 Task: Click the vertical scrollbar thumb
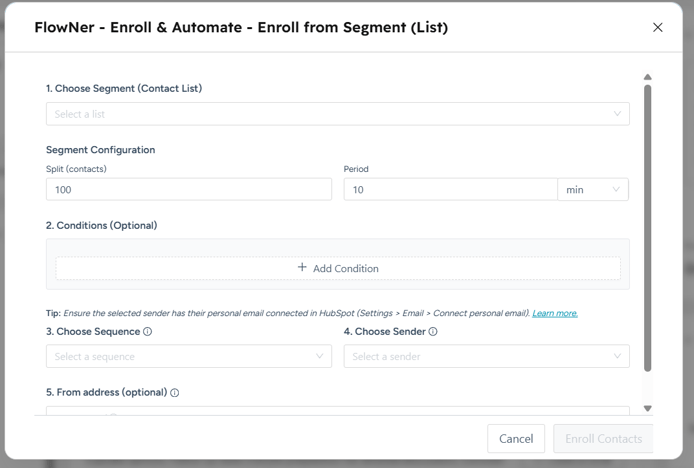(x=648, y=228)
